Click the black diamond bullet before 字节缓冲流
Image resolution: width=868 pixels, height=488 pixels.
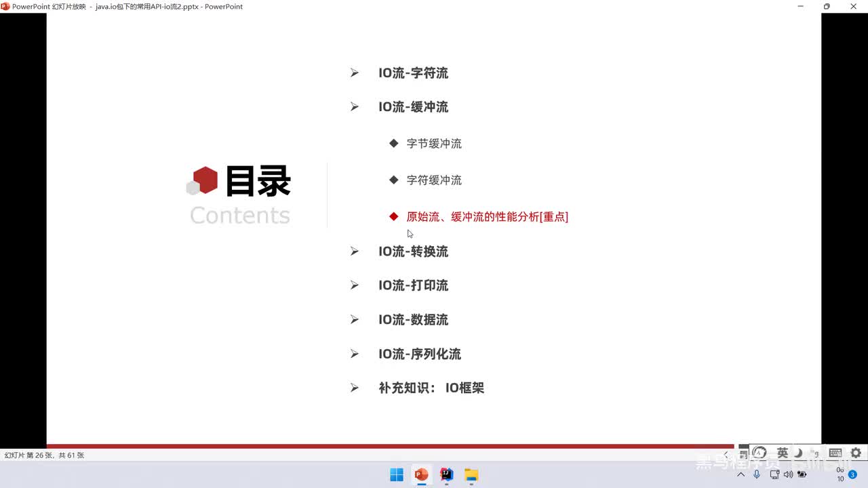tap(393, 143)
